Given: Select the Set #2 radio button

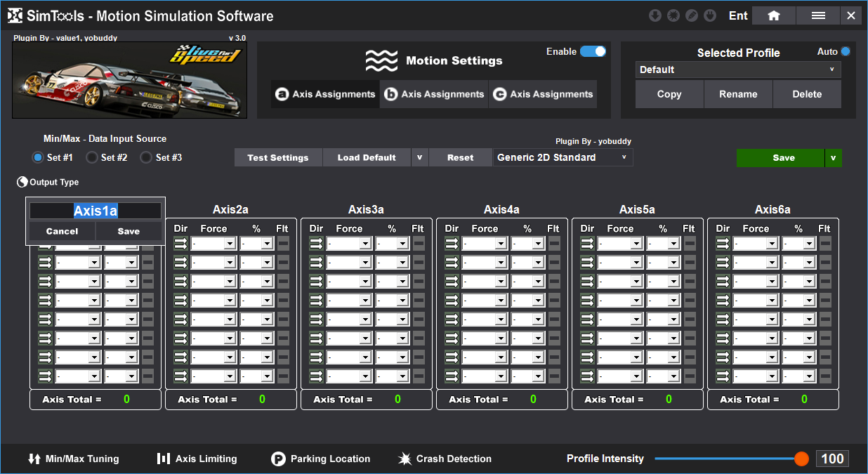Looking at the screenshot, I should 91,157.
